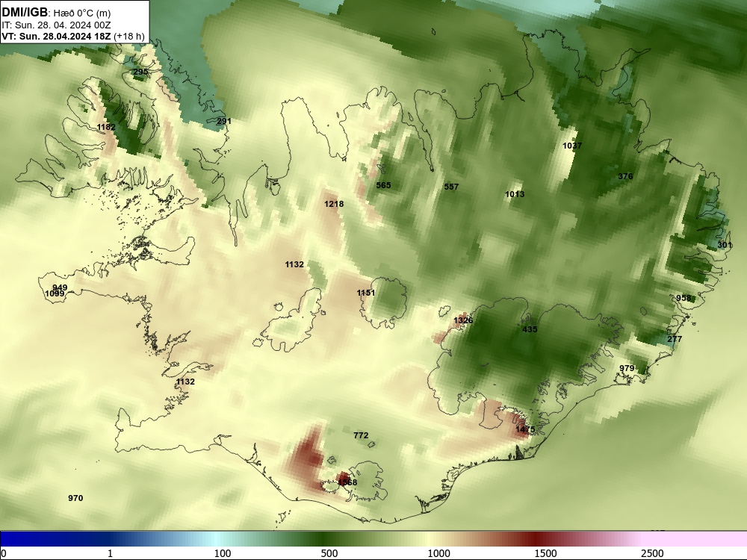Click the 'DMI/IGB: Hæð 0°C (m)' title text
This screenshot has width=747, height=560.
(x=56, y=13)
